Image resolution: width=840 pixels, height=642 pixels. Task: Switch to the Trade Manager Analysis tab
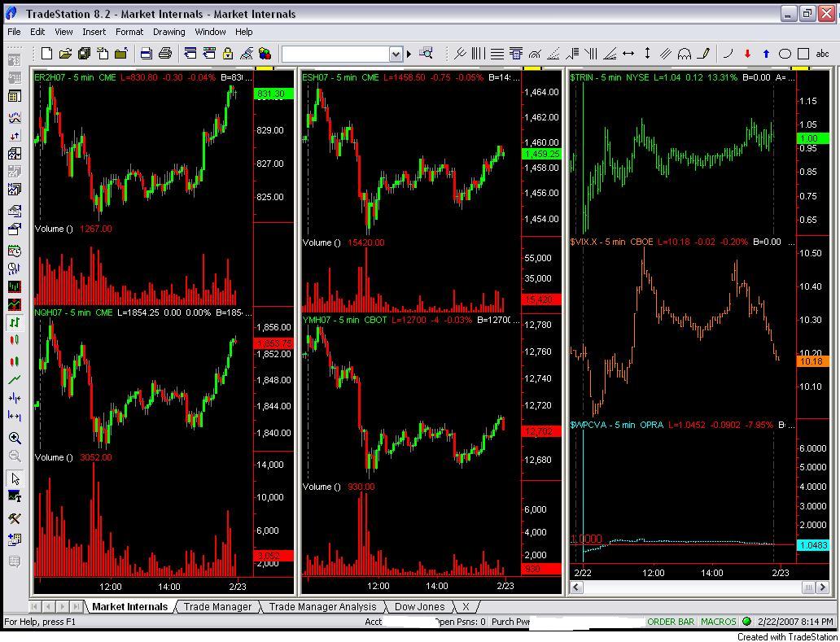click(322, 607)
